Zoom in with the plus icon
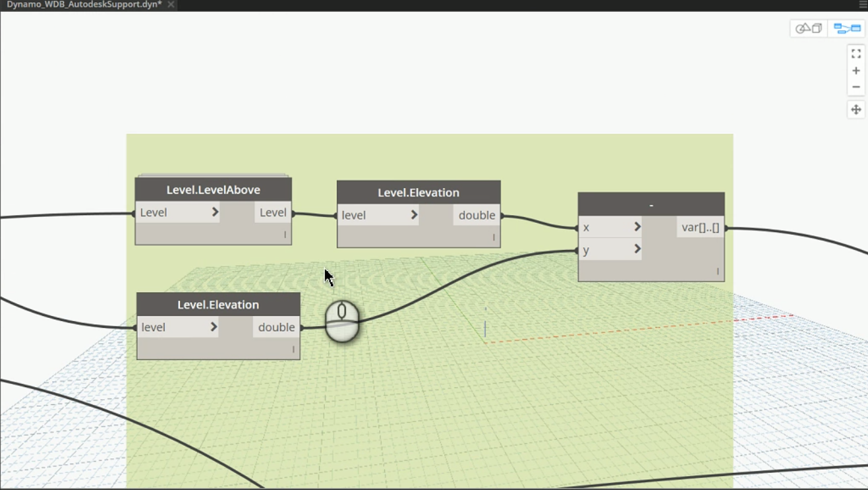 point(856,71)
